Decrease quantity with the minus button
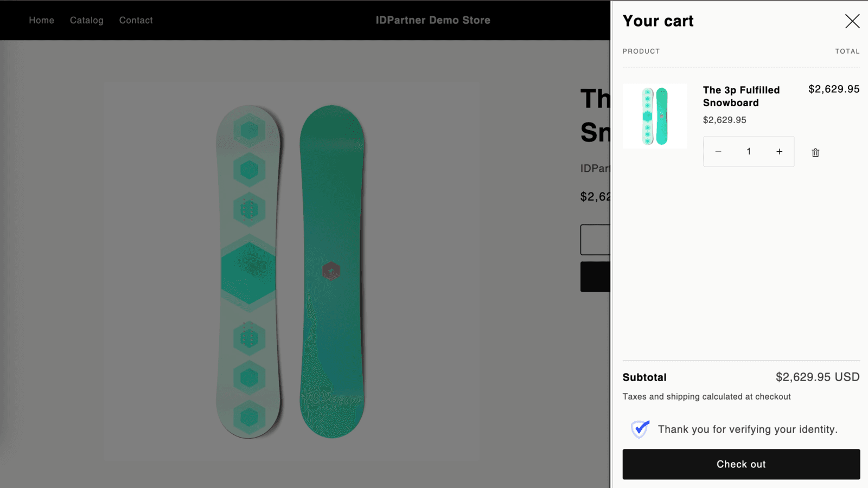 (718, 152)
